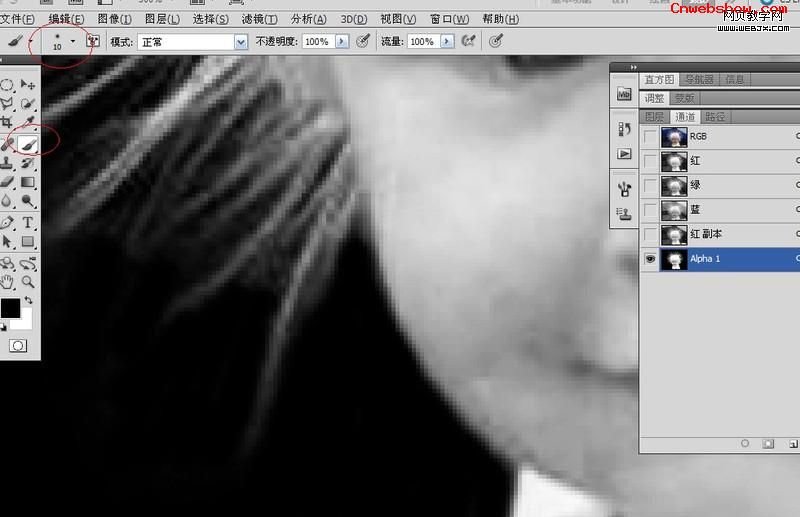Screen dimensions: 800x517
Task: Open the opacity 100% slider arrow
Action: tap(342, 41)
